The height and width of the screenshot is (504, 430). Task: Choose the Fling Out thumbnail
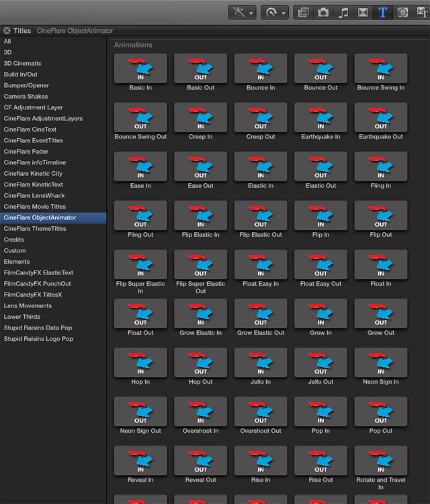tap(140, 215)
